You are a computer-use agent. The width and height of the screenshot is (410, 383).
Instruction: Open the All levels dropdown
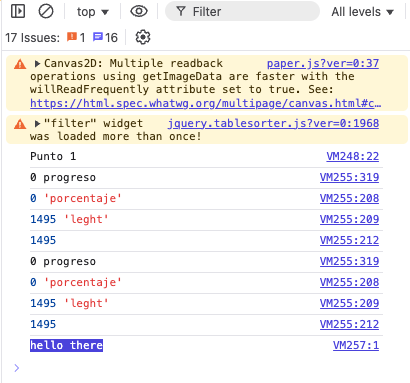point(362,12)
